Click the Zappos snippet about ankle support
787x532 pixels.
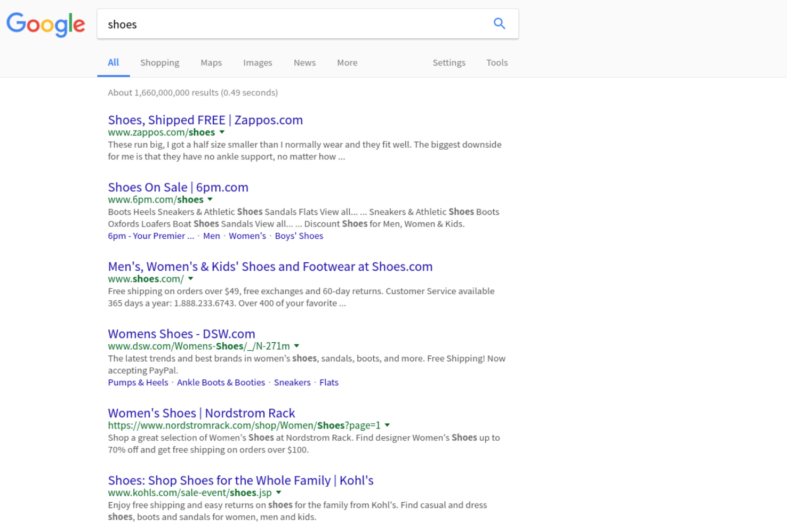(x=305, y=150)
